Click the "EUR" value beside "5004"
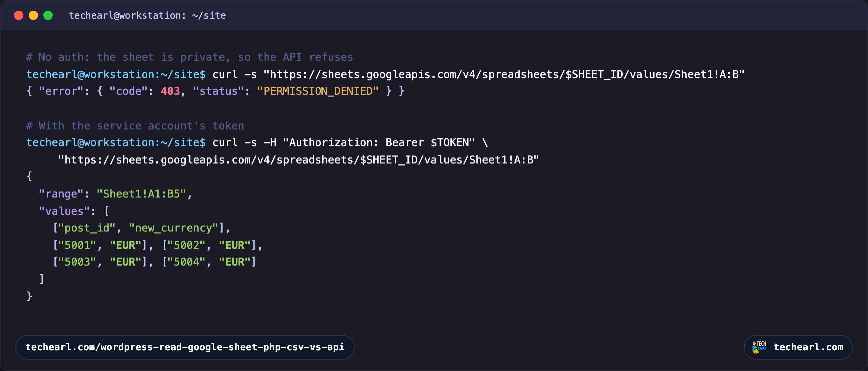The width and height of the screenshot is (868, 371). click(x=235, y=262)
